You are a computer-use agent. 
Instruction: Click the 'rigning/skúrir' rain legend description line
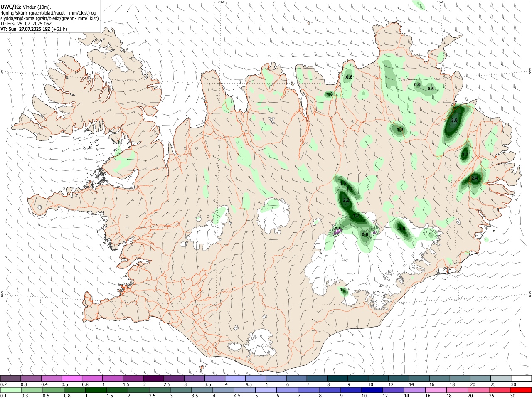click(47, 13)
